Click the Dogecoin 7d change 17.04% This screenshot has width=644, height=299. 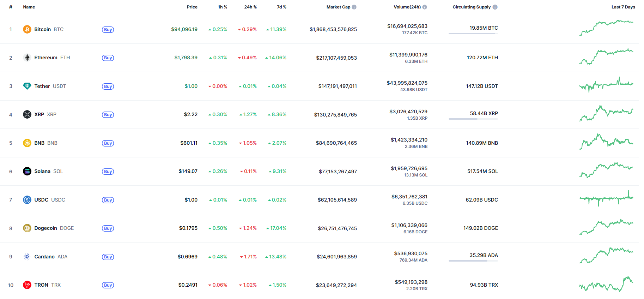point(276,228)
